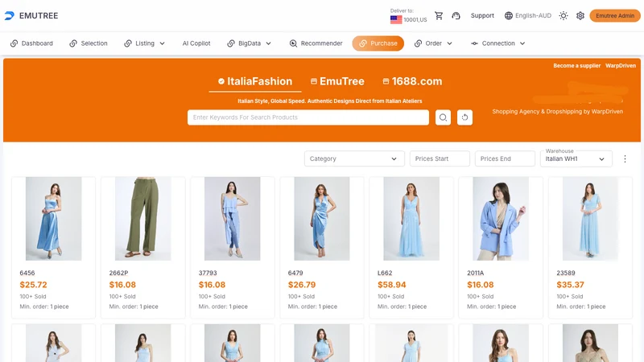Open product 37793 thumbnail
Viewport: 644px width, 362px height.
point(233,219)
